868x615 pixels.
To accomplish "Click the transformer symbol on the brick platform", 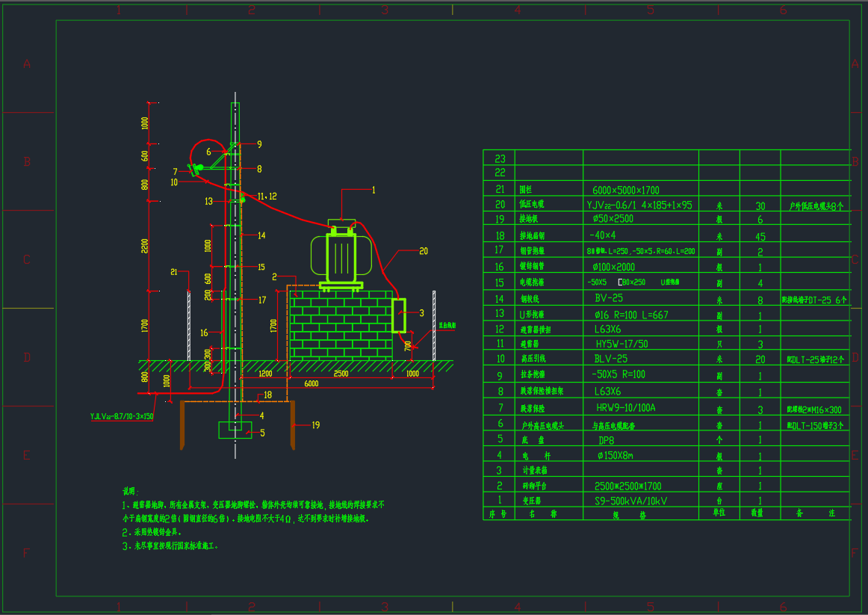I will click(x=341, y=256).
